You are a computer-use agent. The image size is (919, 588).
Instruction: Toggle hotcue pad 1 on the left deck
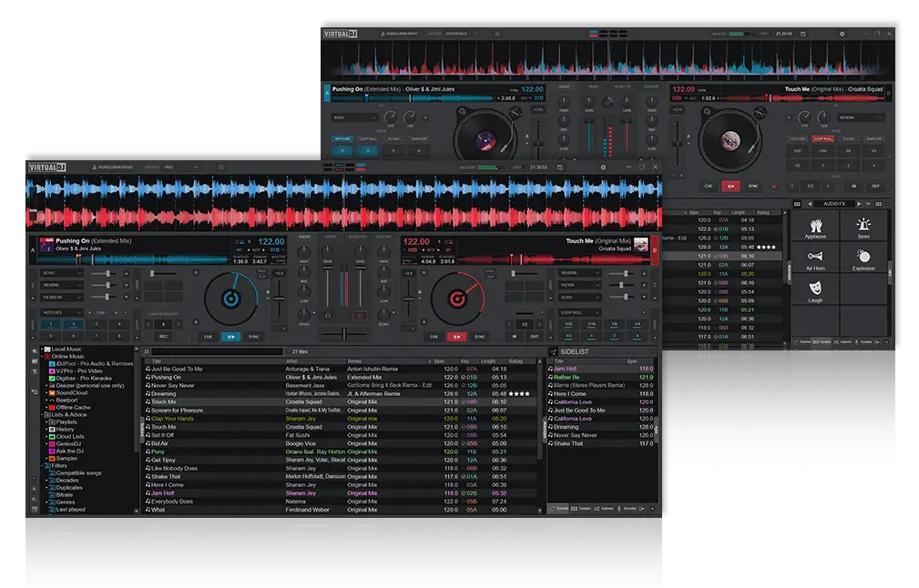(x=50, y=324)
